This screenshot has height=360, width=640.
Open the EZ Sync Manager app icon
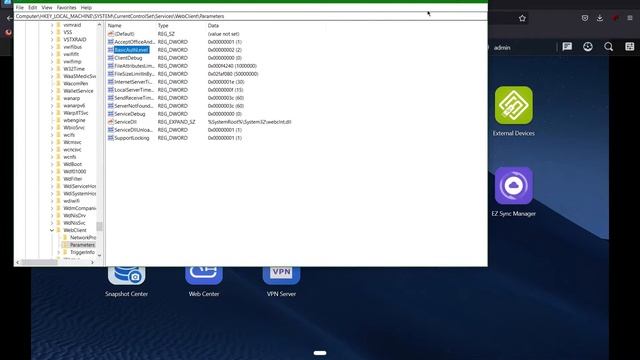(x=513, y=186)
